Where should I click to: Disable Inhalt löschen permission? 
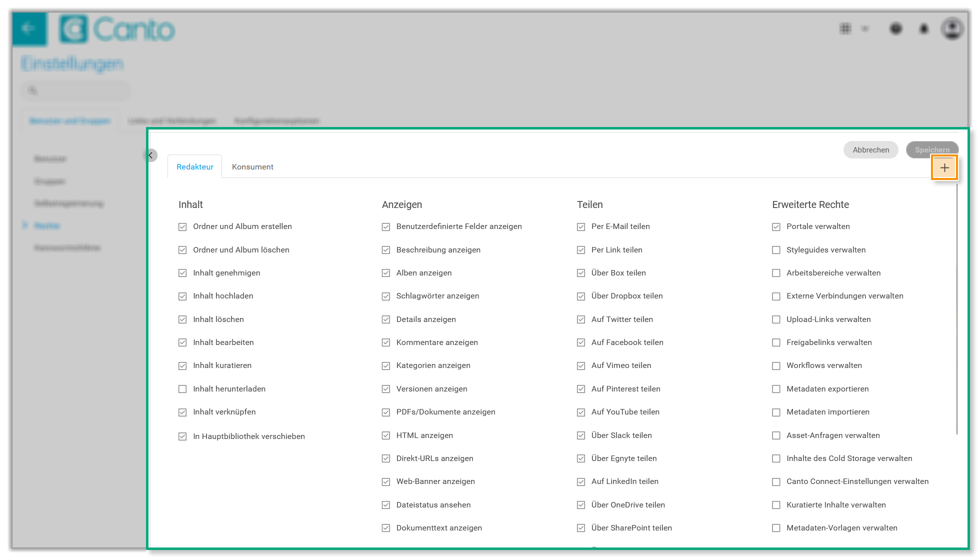pyautogui.click(x=182, y=319)
